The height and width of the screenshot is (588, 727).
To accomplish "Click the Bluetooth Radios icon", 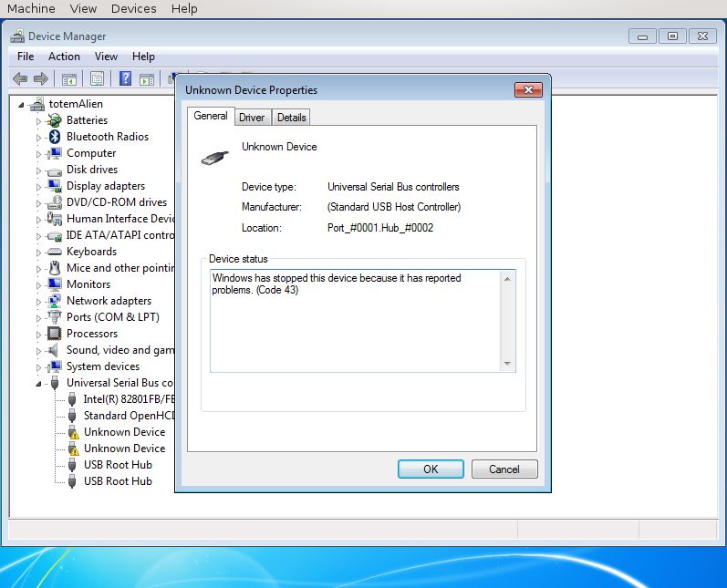I will 55,137.
